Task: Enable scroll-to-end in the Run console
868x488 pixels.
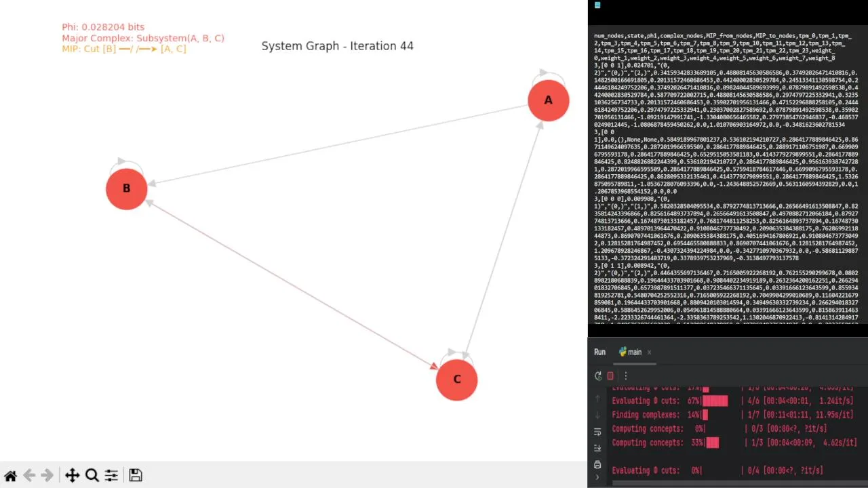Action: coord(597,448)
